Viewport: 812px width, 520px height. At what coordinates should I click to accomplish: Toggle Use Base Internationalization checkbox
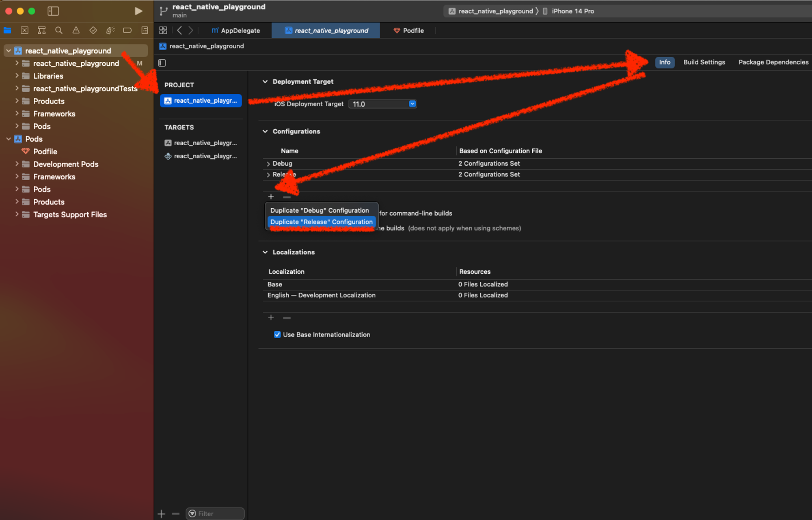point(277,334)
